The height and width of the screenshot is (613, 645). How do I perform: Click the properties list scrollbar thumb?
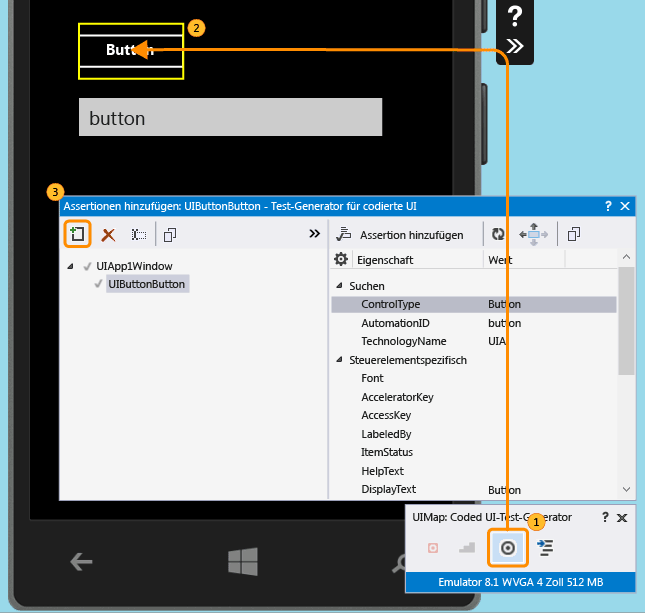[x=626, y=321]
